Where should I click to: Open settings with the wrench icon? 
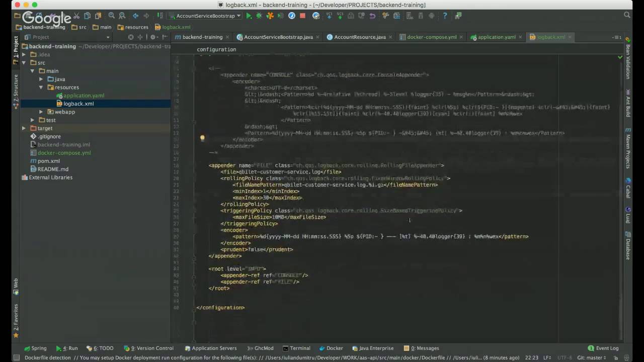(385, 16)
